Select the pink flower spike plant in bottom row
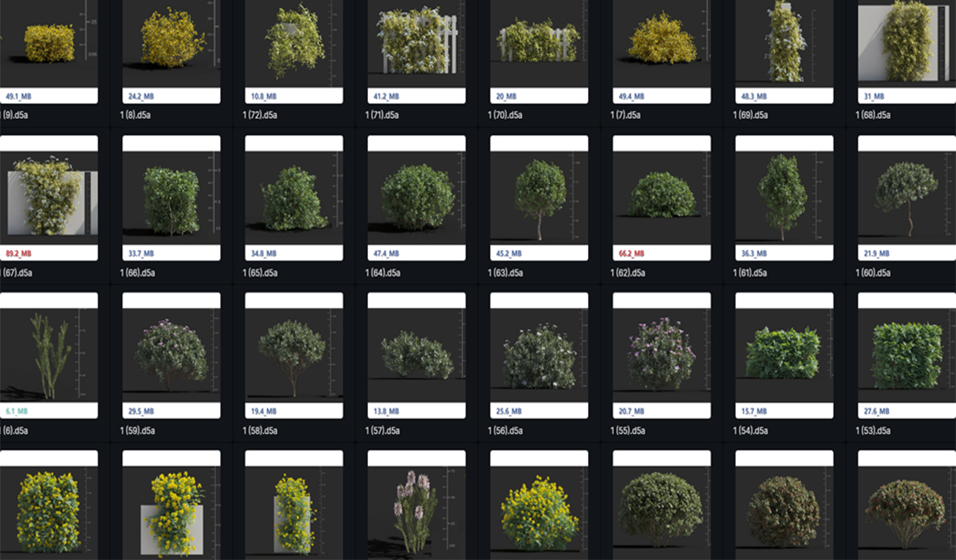Image resolution: width=956 pixels, height=560 pixels. 416,511
